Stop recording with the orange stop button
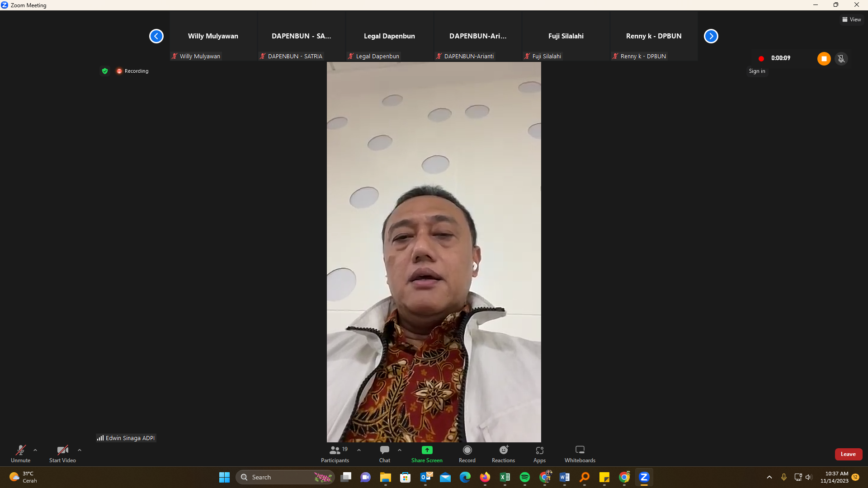The height and width of the screenshot is (488, 868). 824,59
